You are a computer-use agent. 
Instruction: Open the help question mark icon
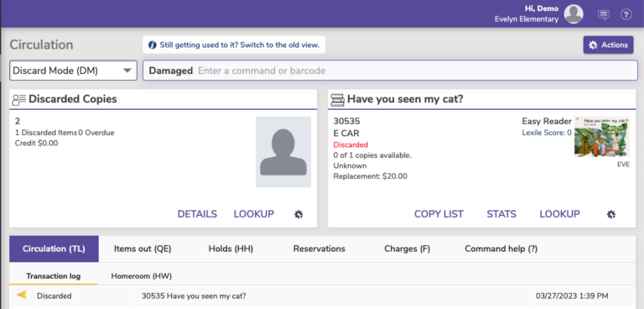pos(626,15)
